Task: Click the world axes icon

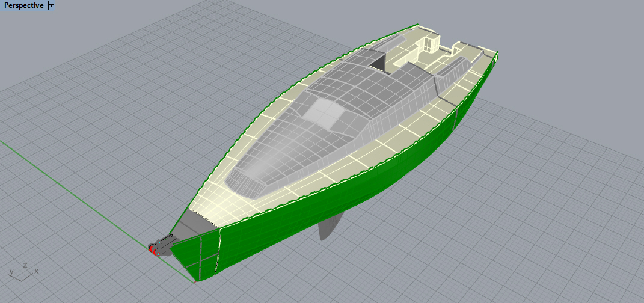Action: (23, 272)
